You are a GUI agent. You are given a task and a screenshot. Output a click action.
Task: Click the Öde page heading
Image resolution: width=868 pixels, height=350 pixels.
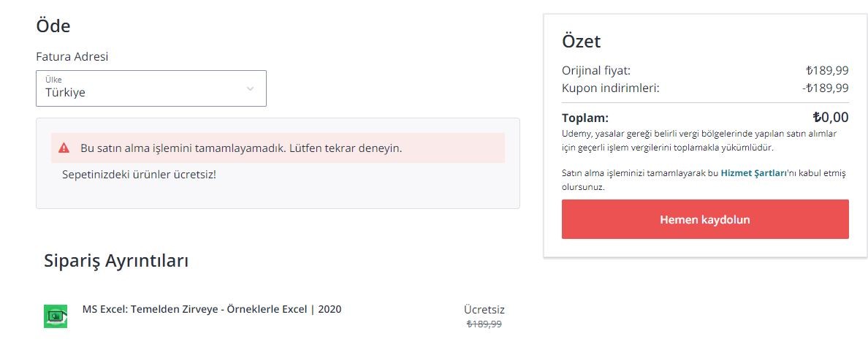tap(53, 26)
